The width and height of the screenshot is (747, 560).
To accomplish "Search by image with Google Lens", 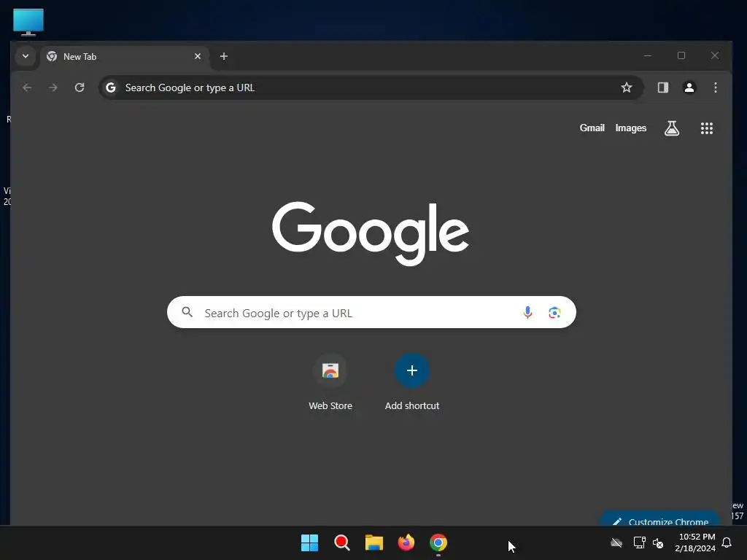I will pos(554,312).
